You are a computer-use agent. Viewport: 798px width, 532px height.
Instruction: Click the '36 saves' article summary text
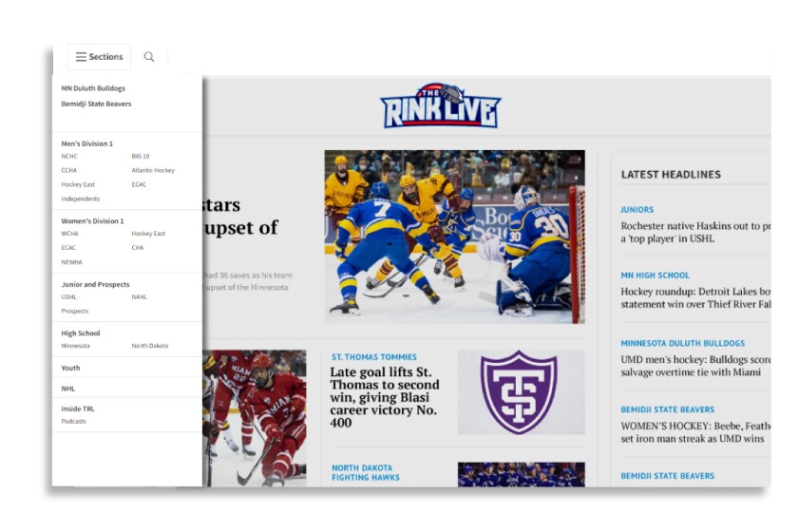(x=247, y=281)
